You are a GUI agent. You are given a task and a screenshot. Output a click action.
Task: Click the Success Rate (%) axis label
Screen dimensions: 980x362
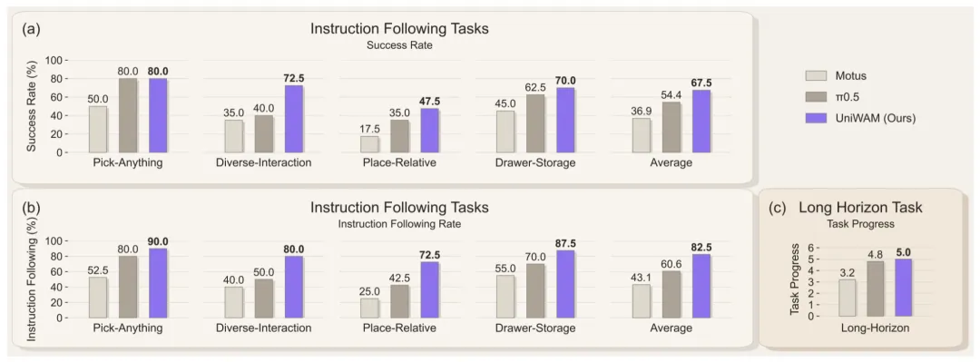[x=31, y=105]
